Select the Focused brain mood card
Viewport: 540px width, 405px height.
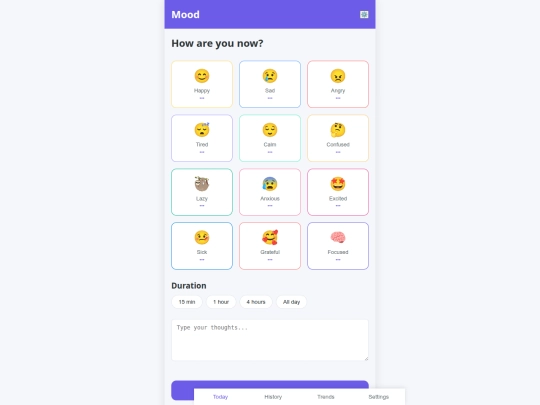tap(338, 246)
